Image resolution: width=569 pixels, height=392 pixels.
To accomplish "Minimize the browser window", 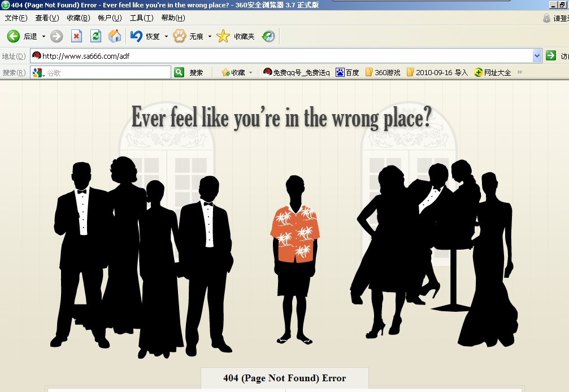I will pos(553,5).
